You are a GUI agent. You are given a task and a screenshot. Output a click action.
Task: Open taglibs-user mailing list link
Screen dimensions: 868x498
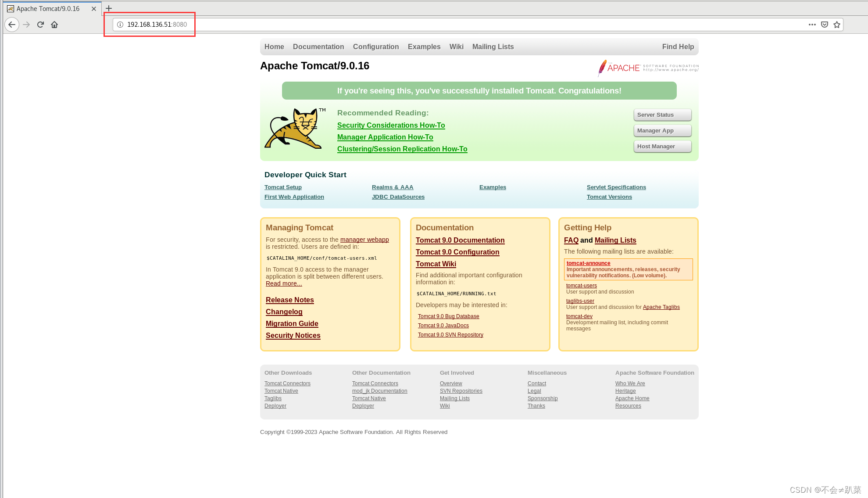click(580, 301)
